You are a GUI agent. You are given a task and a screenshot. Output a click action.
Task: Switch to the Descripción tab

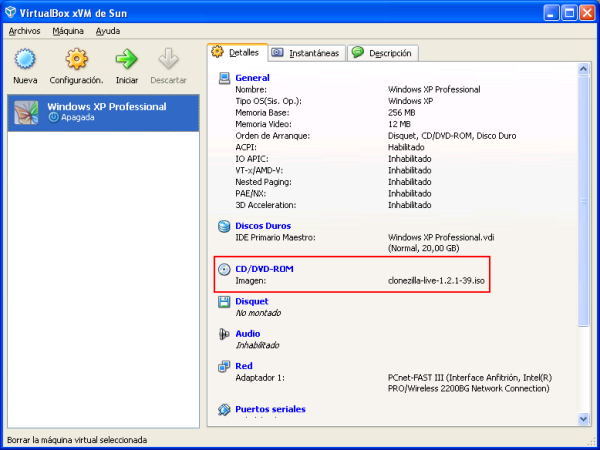(383, 53)
